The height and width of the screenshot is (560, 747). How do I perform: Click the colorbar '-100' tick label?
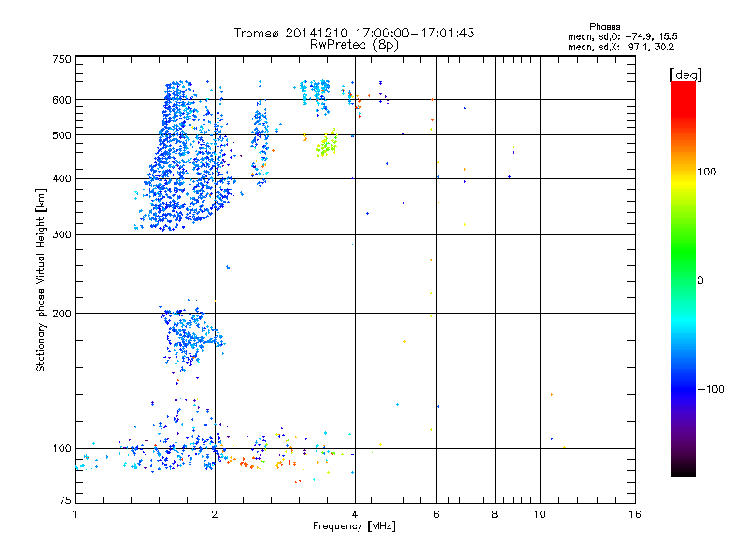click(x=711, y=389)
